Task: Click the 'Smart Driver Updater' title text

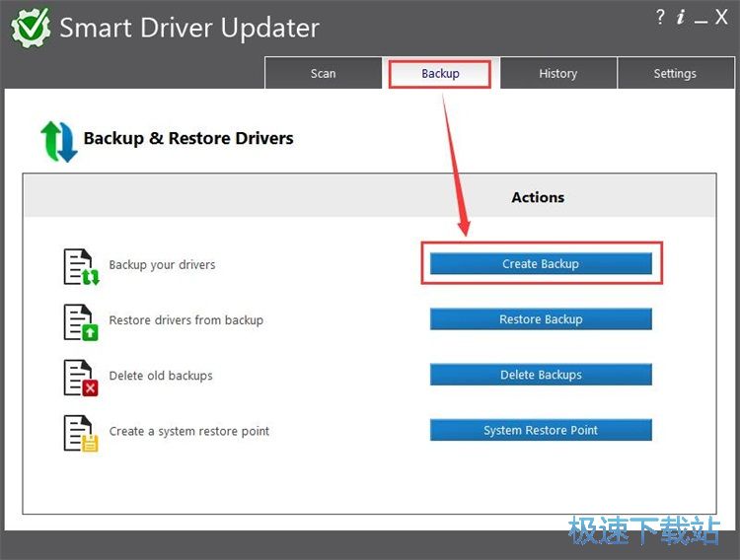Action: point(189,28)
